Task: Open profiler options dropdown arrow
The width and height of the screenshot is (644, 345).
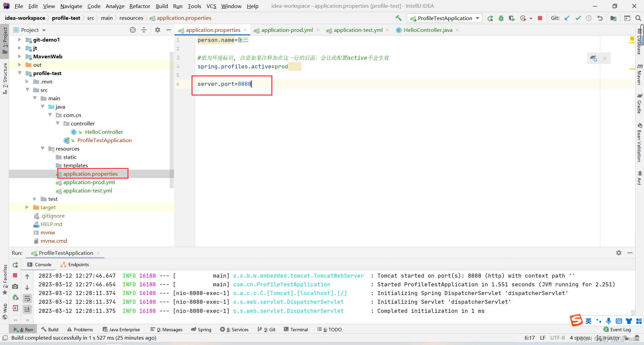Action: (x=531, y=18)
